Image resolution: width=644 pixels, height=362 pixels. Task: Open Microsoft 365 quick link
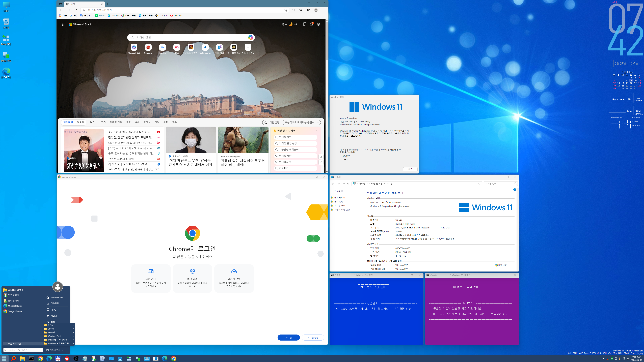click(134, 49)
